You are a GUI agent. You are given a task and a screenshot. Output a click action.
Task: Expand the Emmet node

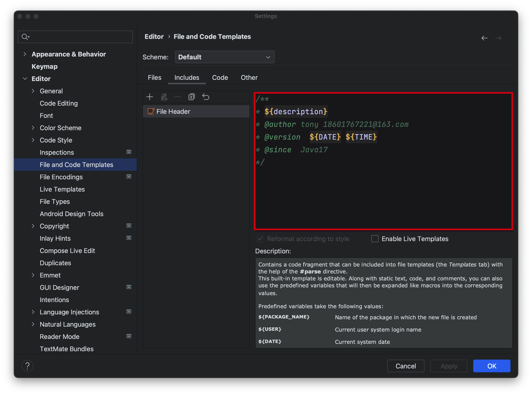coord(33,275)
